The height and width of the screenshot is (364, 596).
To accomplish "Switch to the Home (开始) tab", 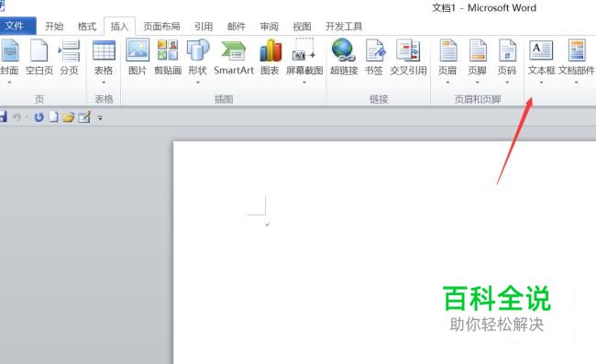I will (x=54, y=27).
